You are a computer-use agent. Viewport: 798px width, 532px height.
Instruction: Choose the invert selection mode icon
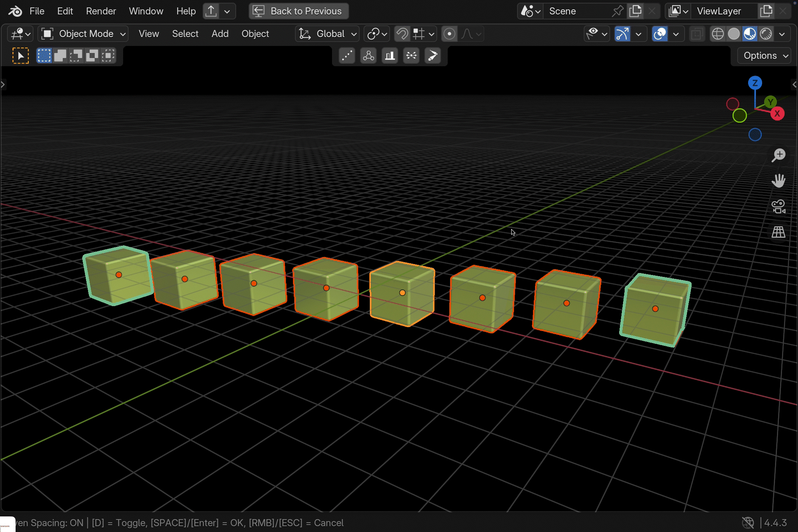(x=92, y=56)
